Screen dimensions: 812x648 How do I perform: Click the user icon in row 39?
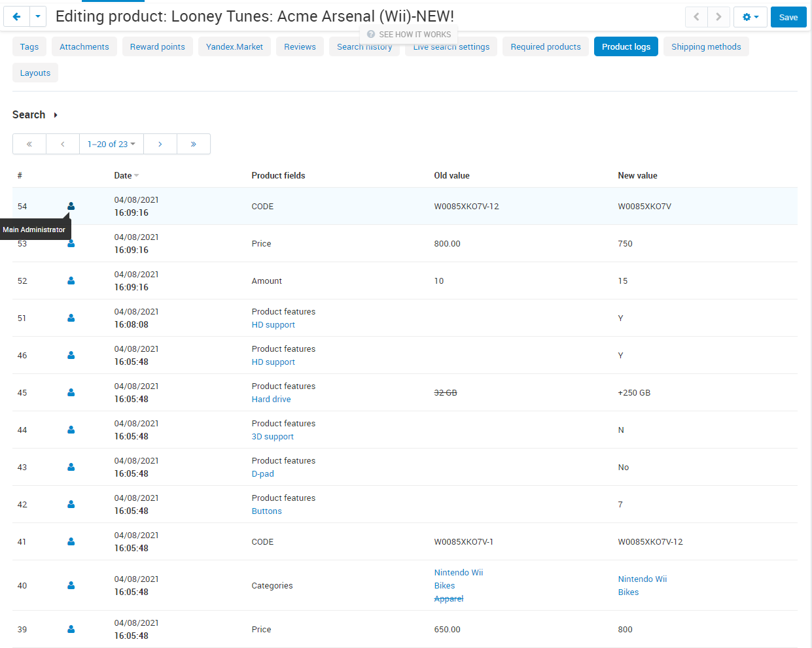71,629
